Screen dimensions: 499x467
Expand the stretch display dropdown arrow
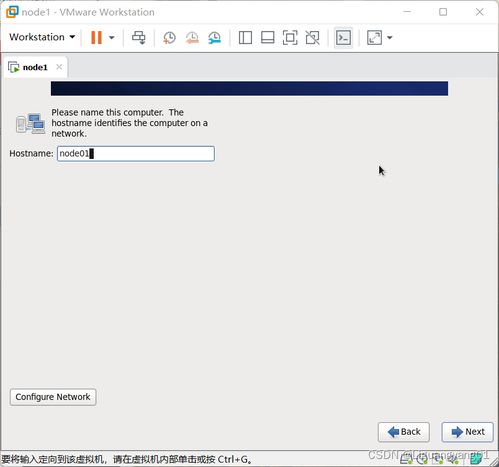coord(390,37)
